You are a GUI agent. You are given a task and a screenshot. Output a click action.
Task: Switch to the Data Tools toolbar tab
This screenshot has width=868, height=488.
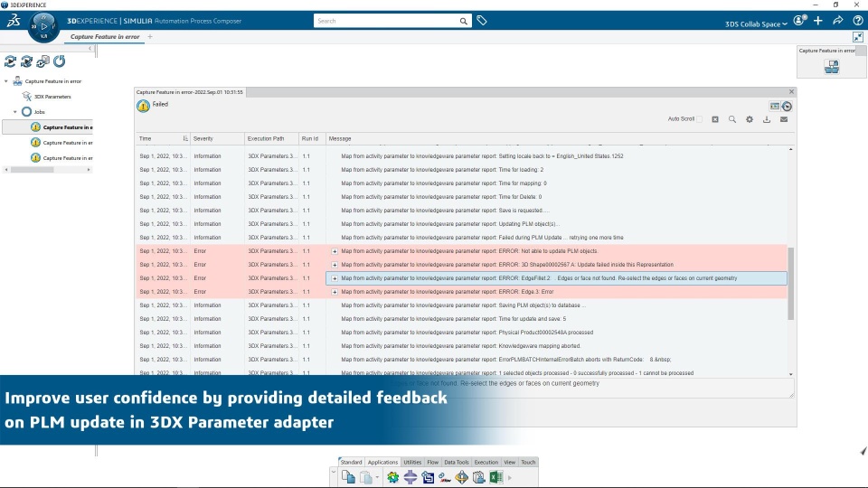(457, 462)
